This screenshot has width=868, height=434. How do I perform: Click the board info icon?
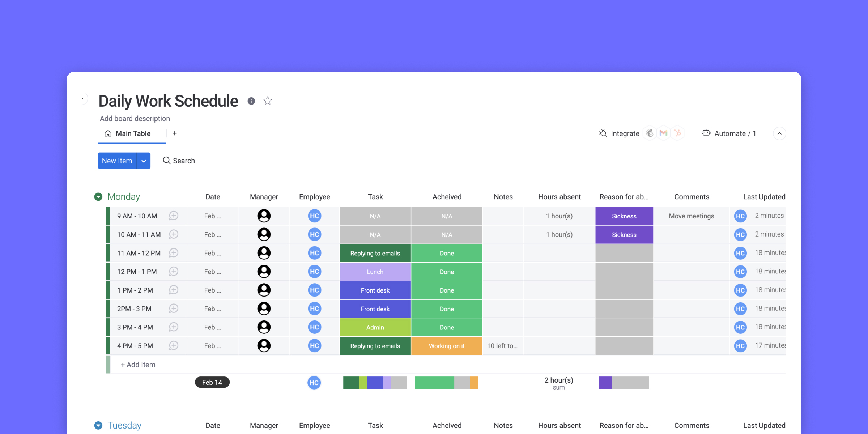pyautogui.click(x=250, y=101)
